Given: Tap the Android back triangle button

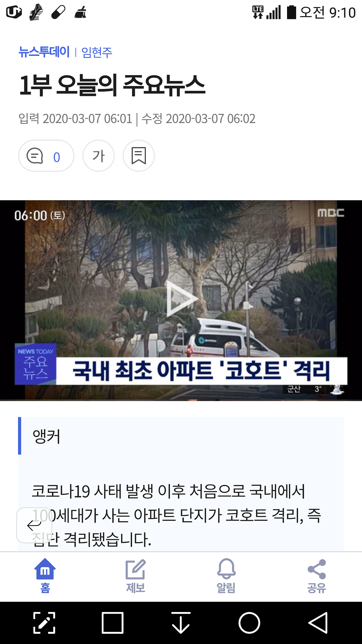Looking at the screenshot, I should (318, 623).
